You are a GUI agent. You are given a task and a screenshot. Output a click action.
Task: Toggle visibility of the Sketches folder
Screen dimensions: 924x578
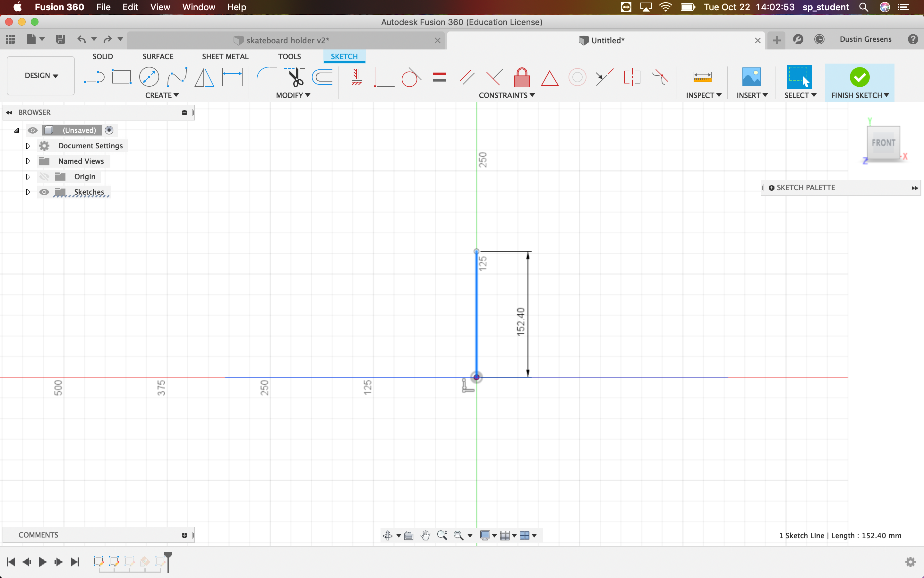pyautogui.click(x=44, y=192)
